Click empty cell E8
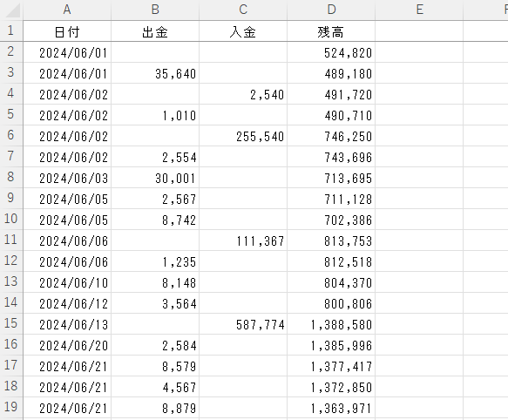 coord(419,178)
